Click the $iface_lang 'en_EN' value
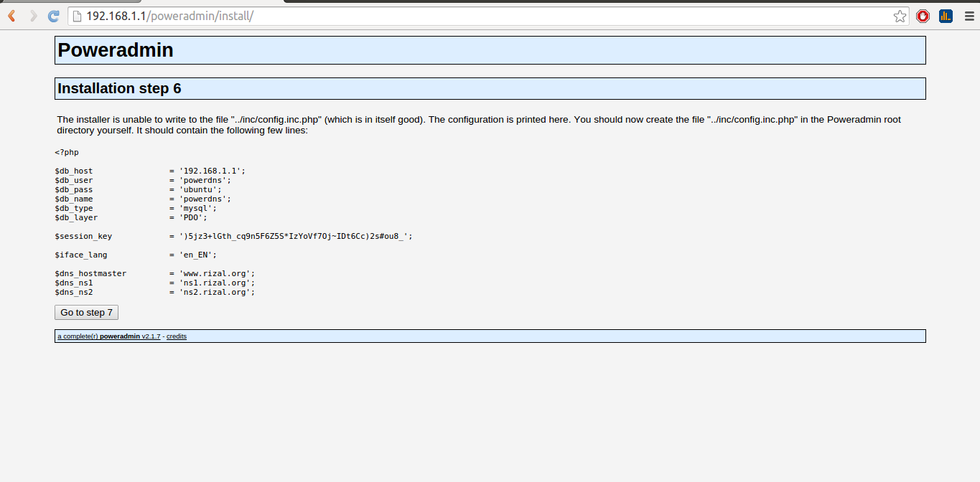 (197, 255)
